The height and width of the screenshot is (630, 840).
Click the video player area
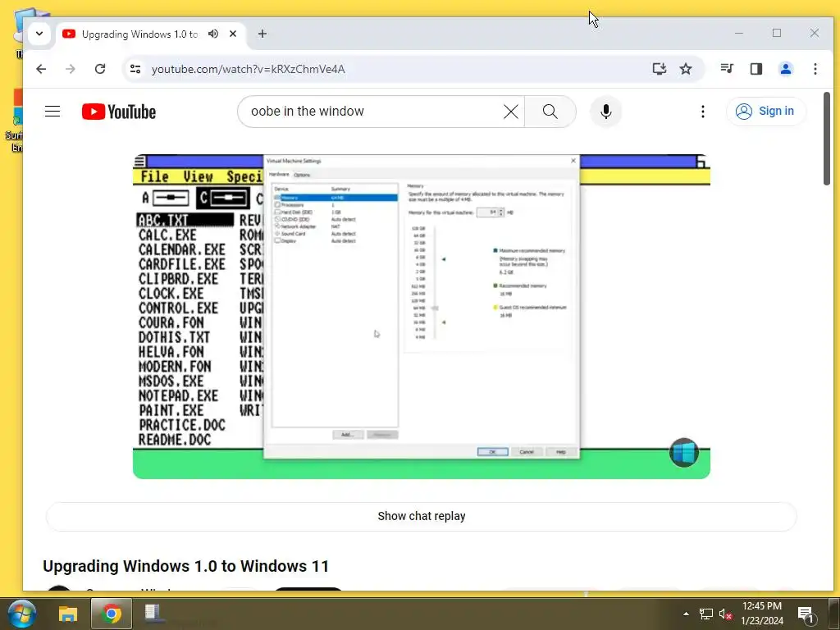[x=422, y=316]
